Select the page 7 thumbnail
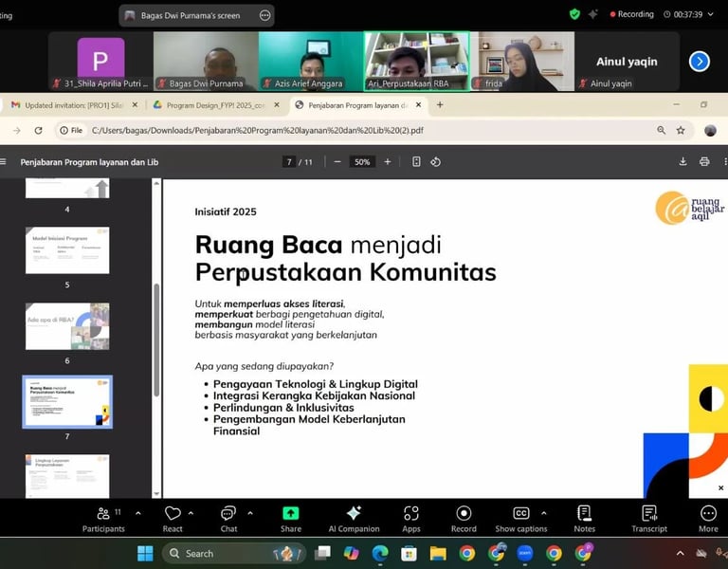The image size is (728, 569). click(x=67, y=402)
